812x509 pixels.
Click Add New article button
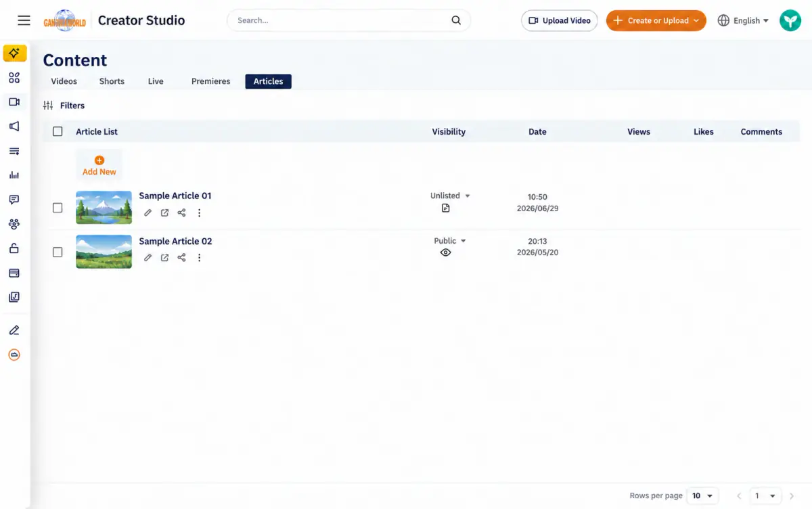[99, 167]
